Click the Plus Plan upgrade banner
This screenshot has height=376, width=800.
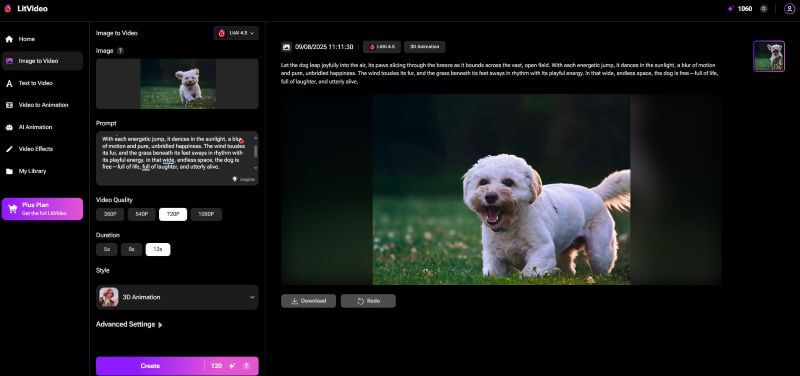(42, 209)
